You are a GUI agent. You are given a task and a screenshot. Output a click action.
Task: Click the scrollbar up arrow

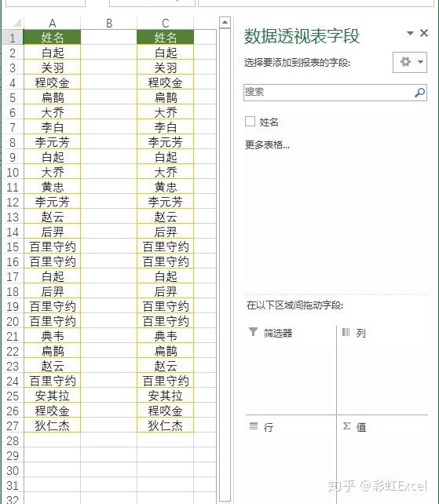tap(225, 23)
